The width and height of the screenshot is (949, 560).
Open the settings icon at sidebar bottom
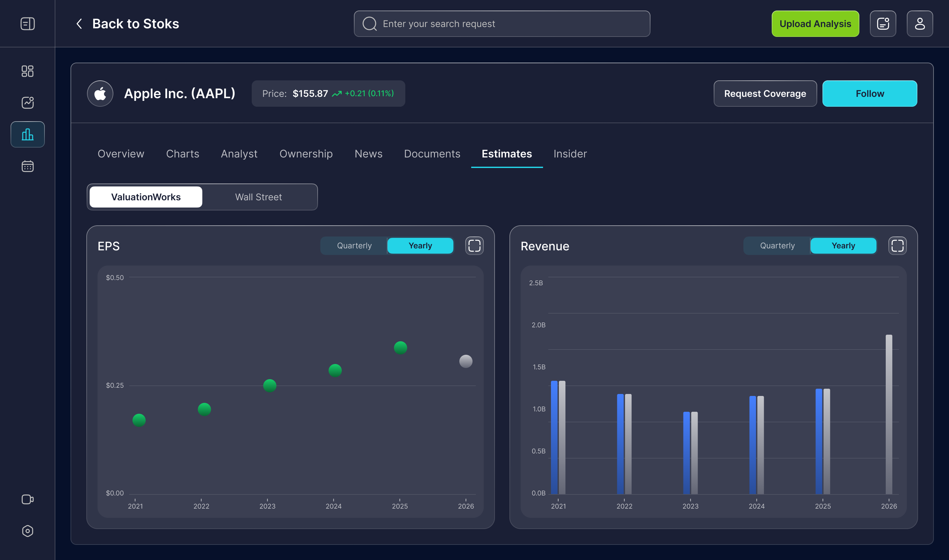click(x=28, y=531)
